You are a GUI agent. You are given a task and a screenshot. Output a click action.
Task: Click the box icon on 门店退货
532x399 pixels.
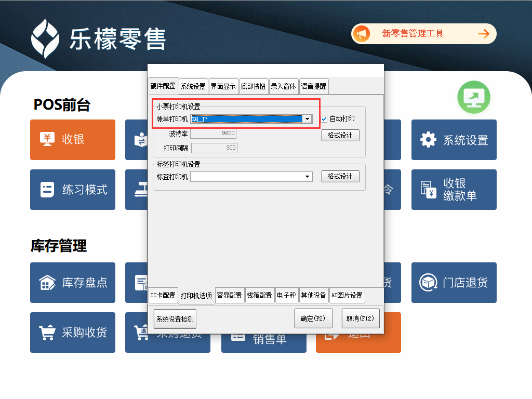pos(428,282)
